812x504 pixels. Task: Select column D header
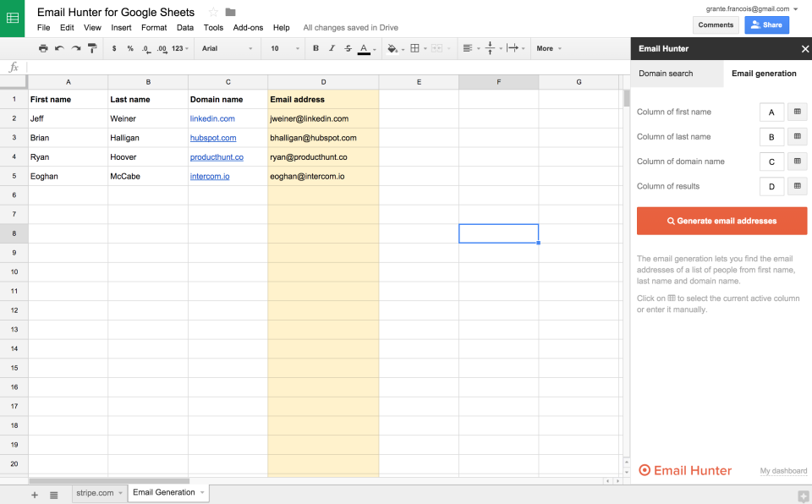pos(323,82)
